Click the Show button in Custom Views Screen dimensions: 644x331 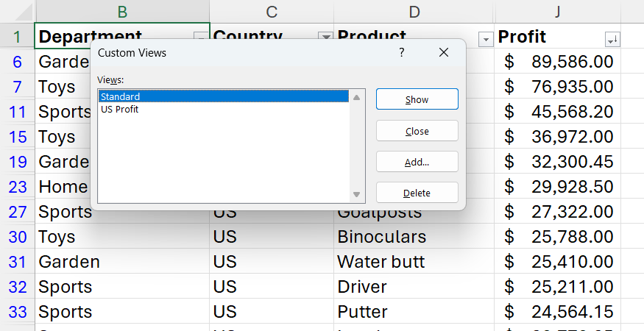[x=417, y=99]
